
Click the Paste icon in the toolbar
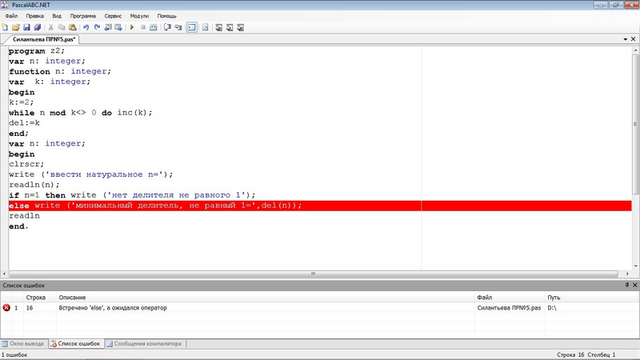pos(72,27)
